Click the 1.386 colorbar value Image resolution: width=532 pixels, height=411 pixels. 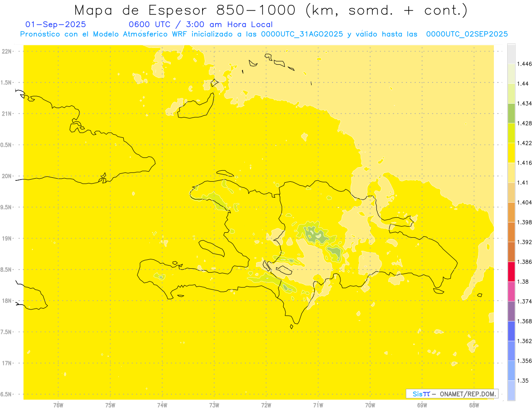click(x=524, y=262)
